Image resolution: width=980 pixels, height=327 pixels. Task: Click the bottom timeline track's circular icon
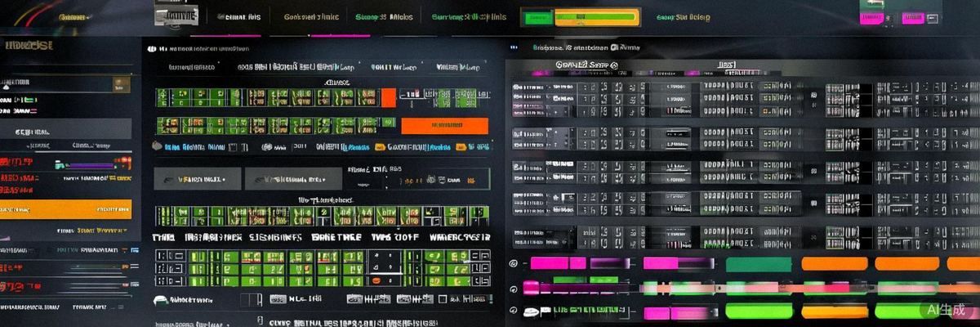pos(514,311)
